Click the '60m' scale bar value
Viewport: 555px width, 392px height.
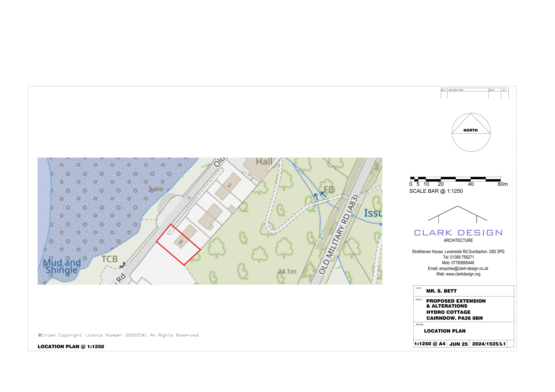pos(503,184)
